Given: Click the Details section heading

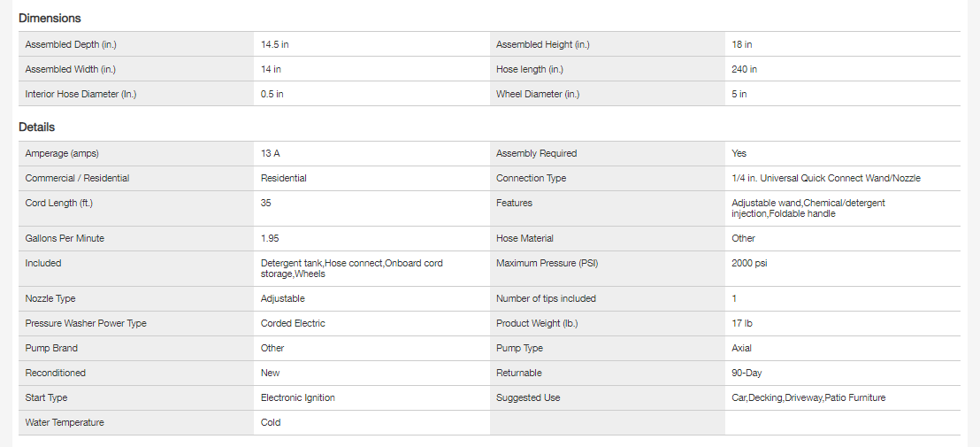Looking at the screenshot, I should (36, 127).
